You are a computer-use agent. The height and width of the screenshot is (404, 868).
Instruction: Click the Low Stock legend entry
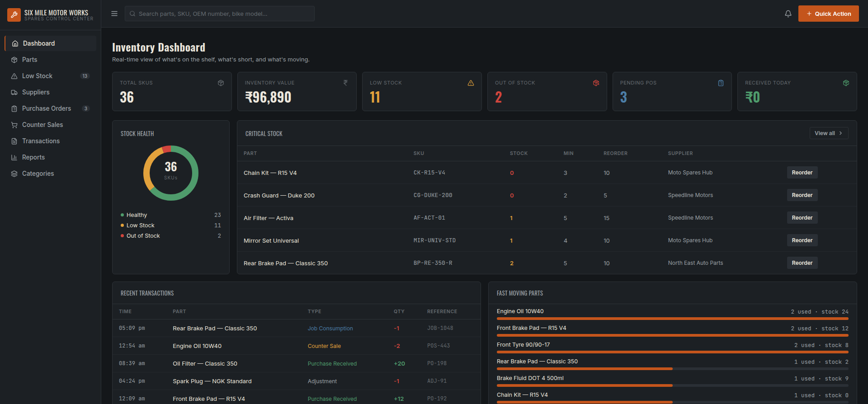click(x=171, y=225)
